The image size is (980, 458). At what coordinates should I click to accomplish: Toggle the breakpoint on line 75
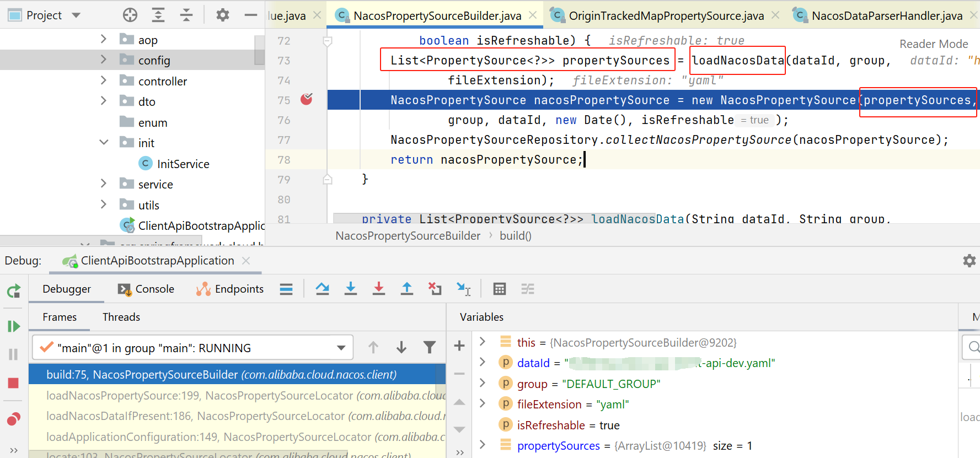(307, 99)
